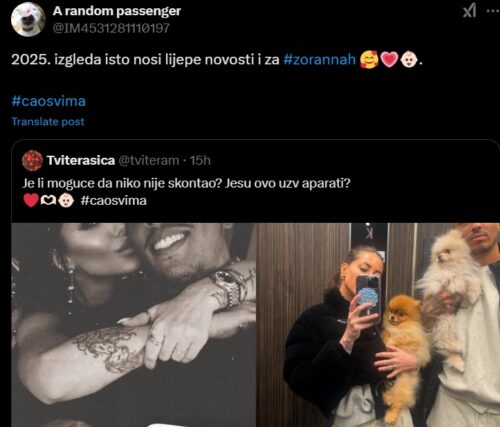500x427 pixels.
Task: Open Tviterasica's round profile avatar
Action: pos(32,161)
